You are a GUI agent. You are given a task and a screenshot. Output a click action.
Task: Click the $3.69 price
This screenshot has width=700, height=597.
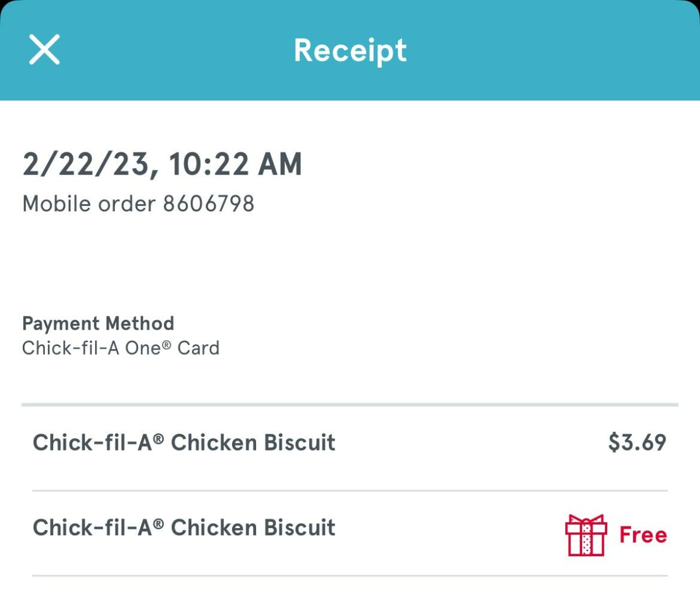pyautogui.click(x=637, y=442)
